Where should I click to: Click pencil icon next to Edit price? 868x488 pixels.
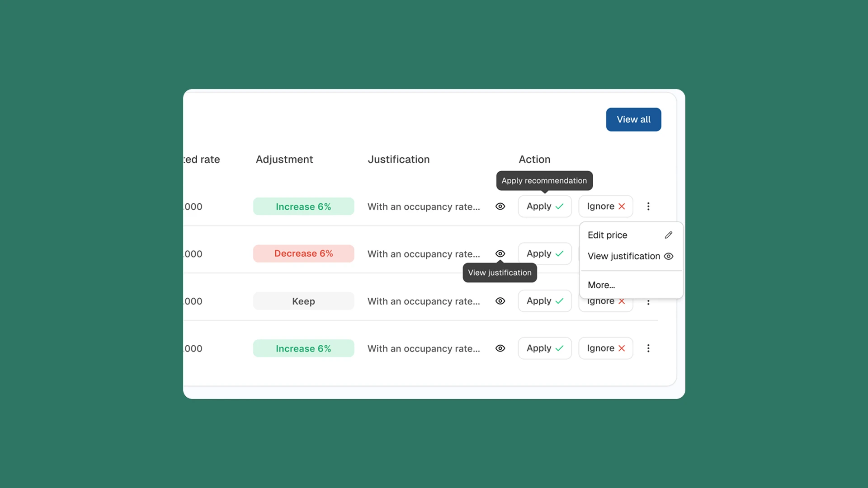[669, 235]
